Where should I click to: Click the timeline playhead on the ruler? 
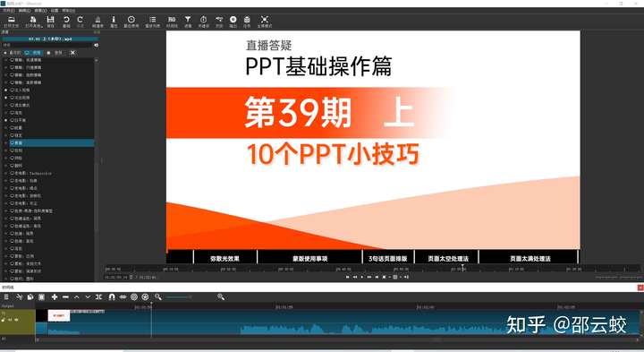151,305
